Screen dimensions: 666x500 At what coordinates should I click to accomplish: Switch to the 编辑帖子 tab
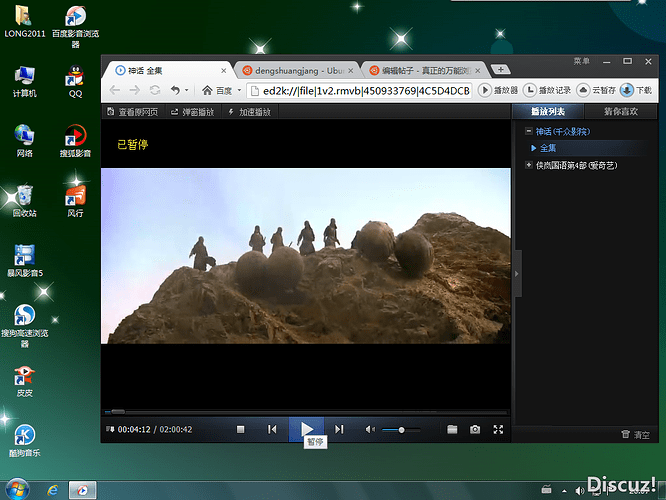pyautogui.click(x=424, y=71)
